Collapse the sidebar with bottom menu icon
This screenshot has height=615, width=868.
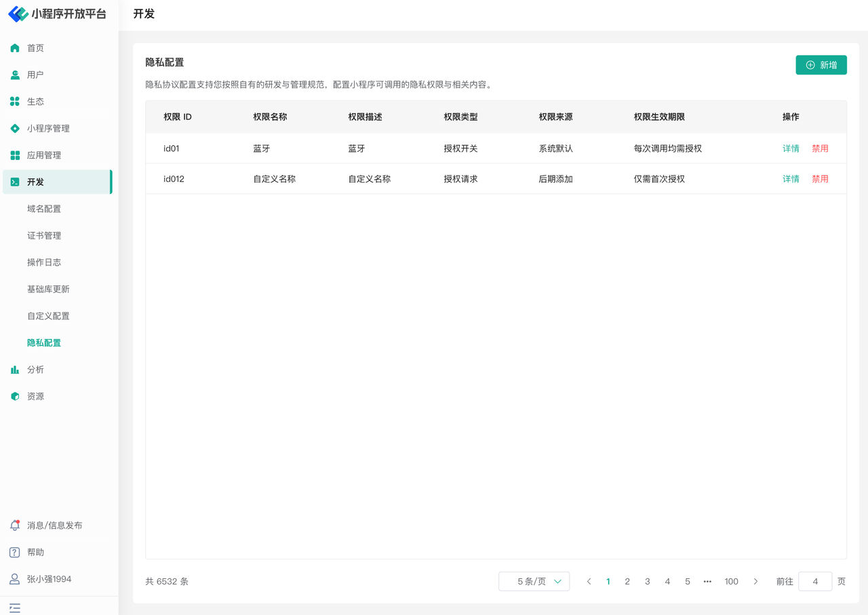[x=15, y=608]
